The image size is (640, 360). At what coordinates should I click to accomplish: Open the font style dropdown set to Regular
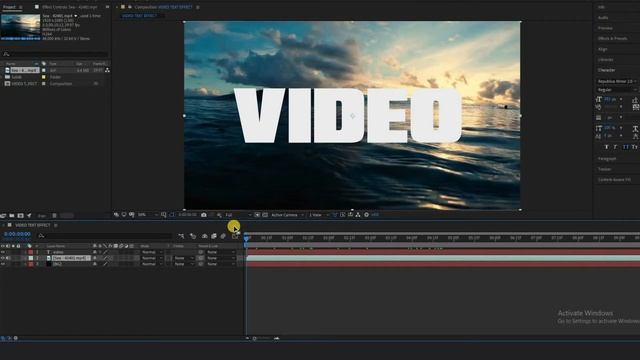coord(616,89)
